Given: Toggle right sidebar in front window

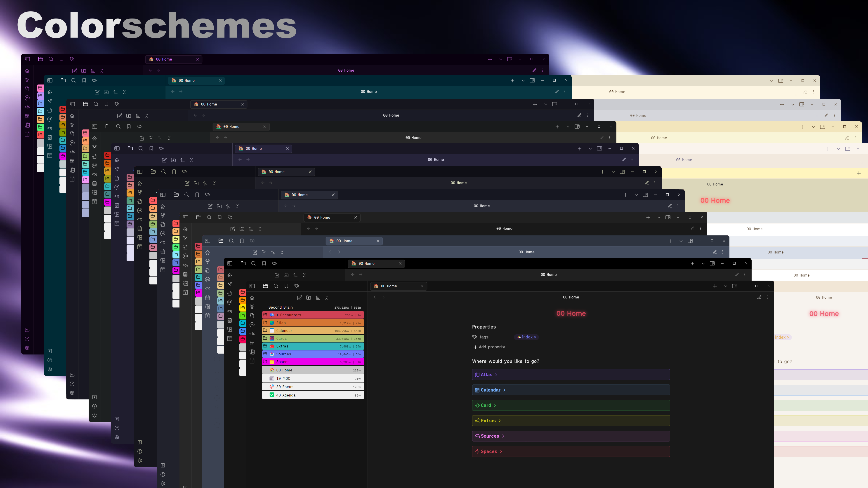Looking at the screenshot, I should [735, 286].
